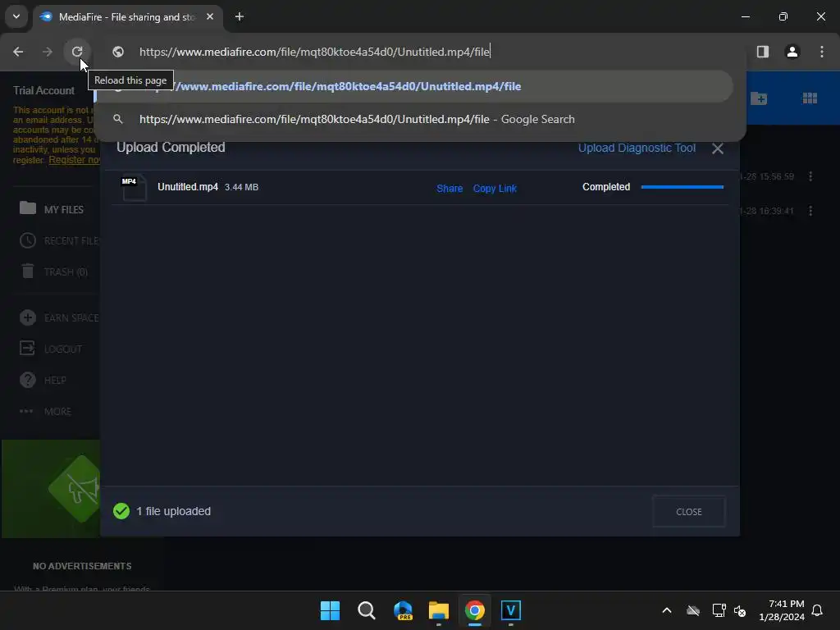Show hidden system tray icons
Viewport: 840px width, 630px height.
(666, 610)
